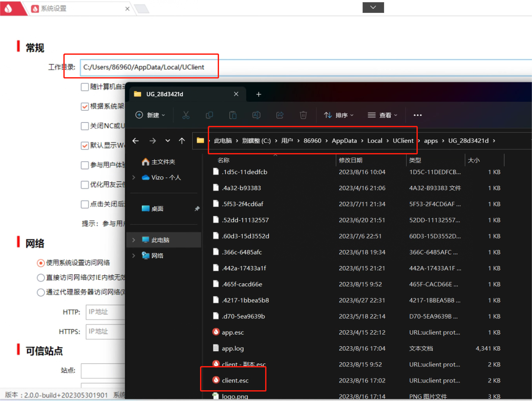The image size is (532, 401).
Task: Click AppData in the address breadcrumb
Action: pyautogui.click(x=344, y=141)
